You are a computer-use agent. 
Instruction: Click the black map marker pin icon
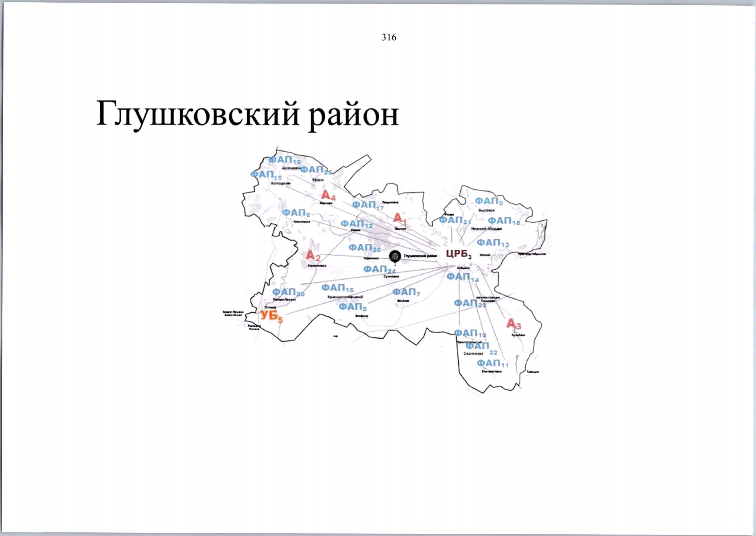pyautogui.click(x=395, y=256)
